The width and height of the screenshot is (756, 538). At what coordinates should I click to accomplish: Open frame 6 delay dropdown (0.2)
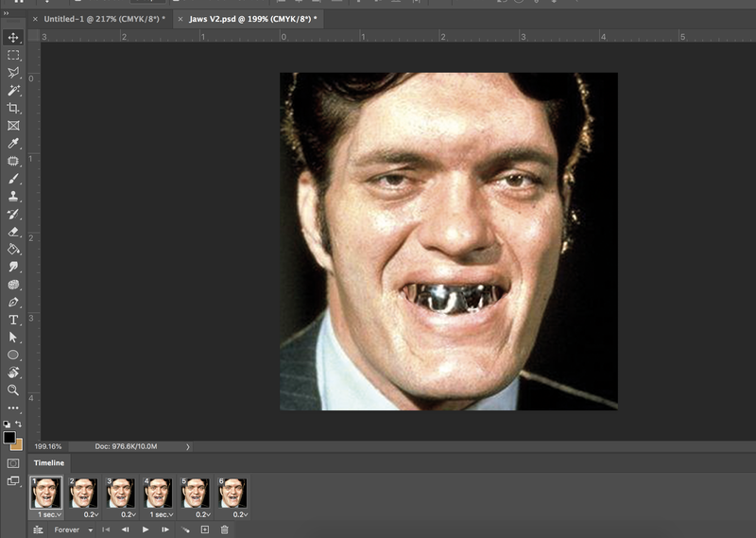click(x=240, y=515)
